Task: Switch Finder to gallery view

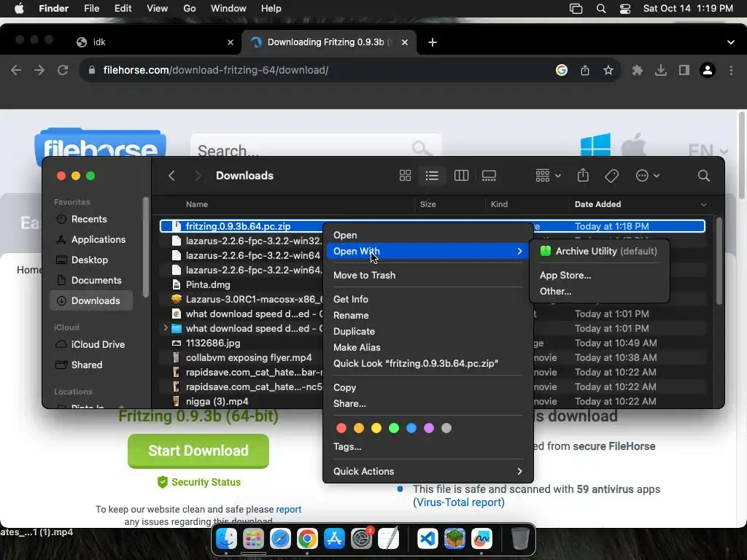Action: coord(489,176)
